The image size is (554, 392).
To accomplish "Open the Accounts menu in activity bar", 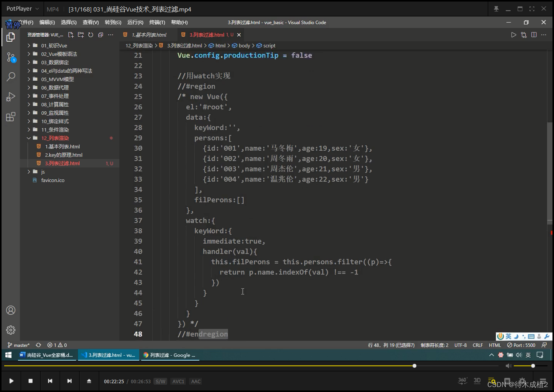I will [x=11, y=310].
